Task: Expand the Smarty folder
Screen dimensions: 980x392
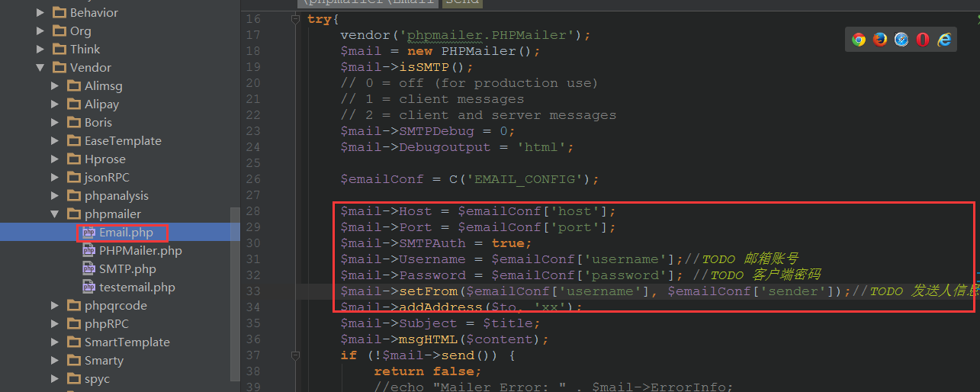Action: pos(55,361)
